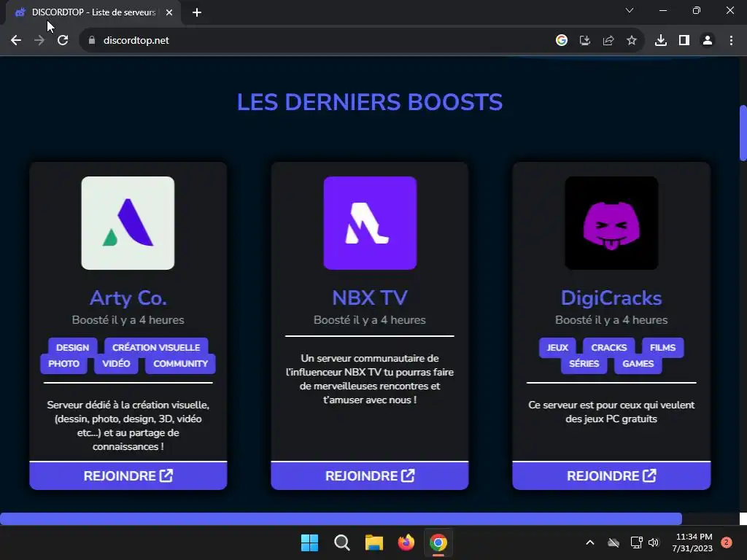Open the NBX TV server title

(370, 298)
